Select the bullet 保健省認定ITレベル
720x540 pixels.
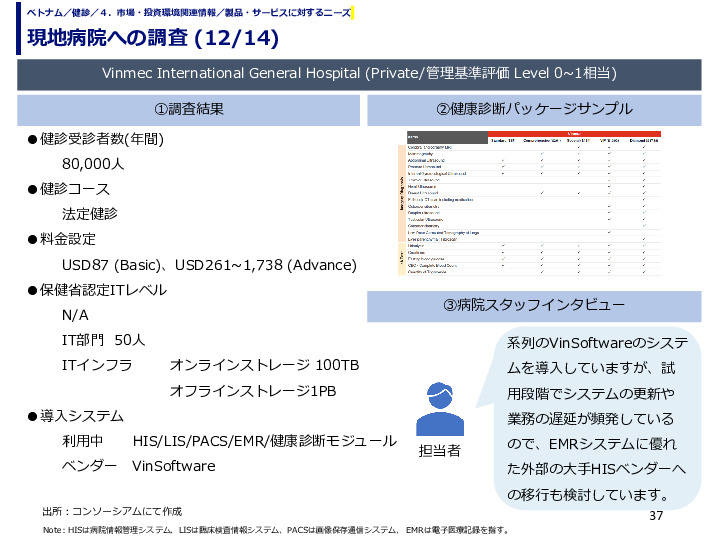coord(97,290)
